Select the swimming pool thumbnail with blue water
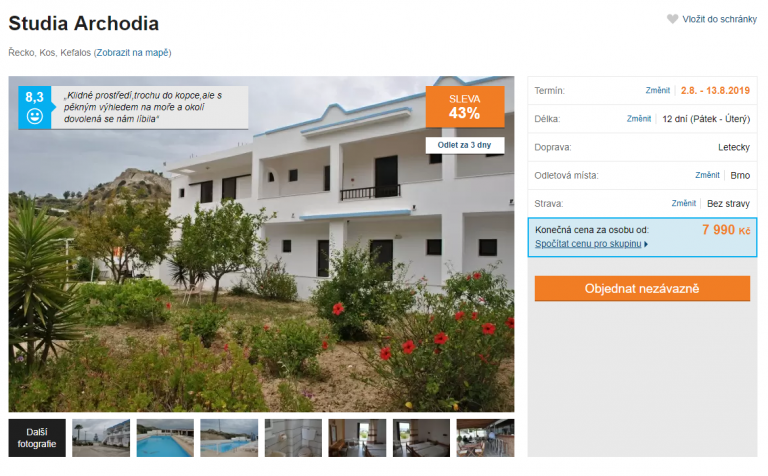The width and height of the screenshot is (768, 476). pyautogui.click(x=165, y=438)
